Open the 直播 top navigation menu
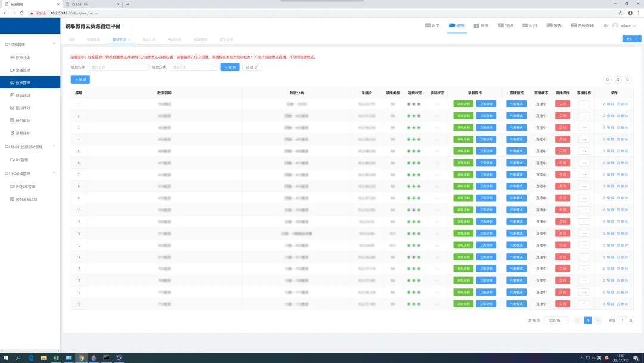644x363 pixels. 481,26
